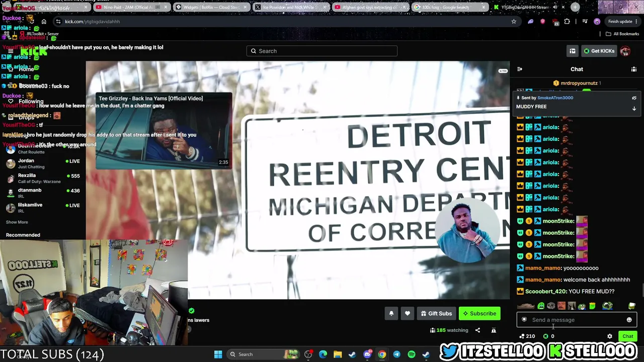Share the stream using the share icon
Screen dimensions: 644x362
(477, 330)
